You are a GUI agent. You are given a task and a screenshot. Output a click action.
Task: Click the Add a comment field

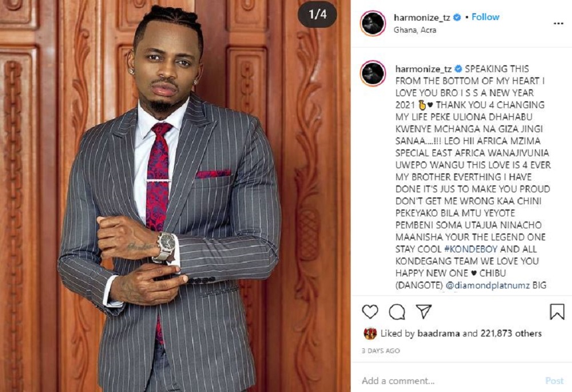click(x=448, y=381)
